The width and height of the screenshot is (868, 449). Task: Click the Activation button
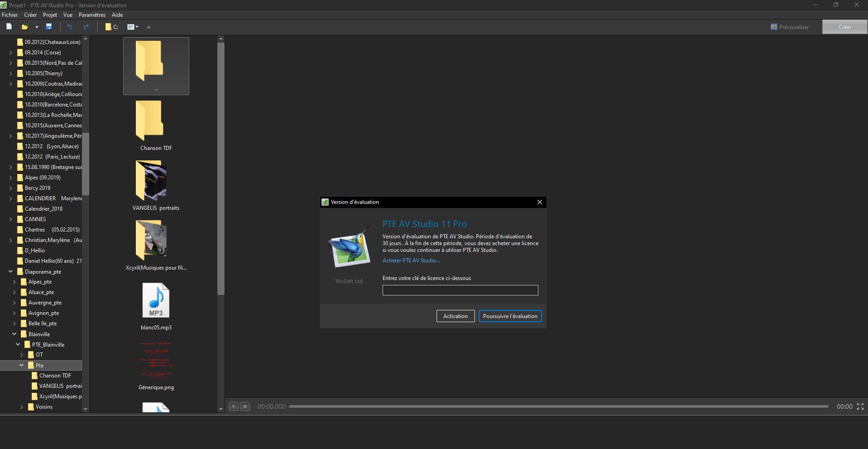pyautogui.click(x=456, y=316)
